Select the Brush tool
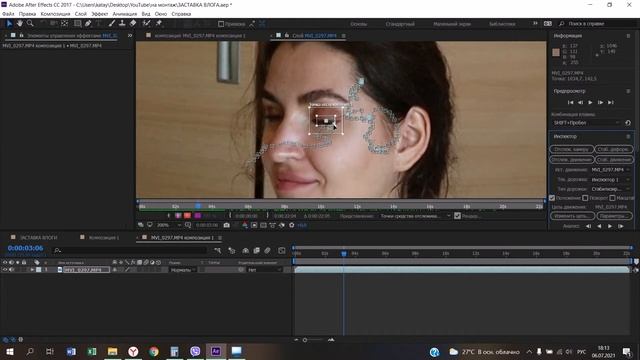Viewport: 640px width, 360px height. coord(112,24)
